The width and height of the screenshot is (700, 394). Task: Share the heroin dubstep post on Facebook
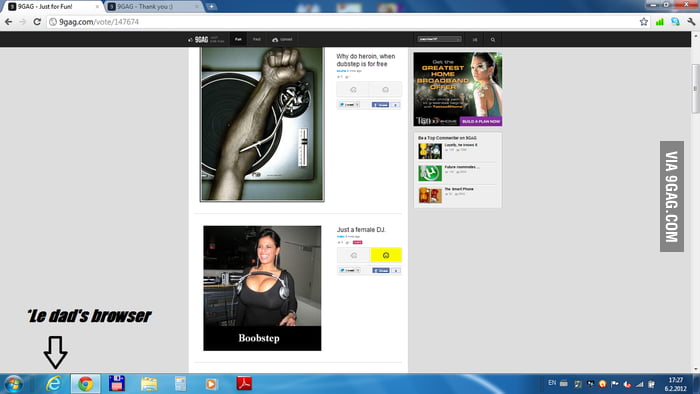(x=380, y=105)
